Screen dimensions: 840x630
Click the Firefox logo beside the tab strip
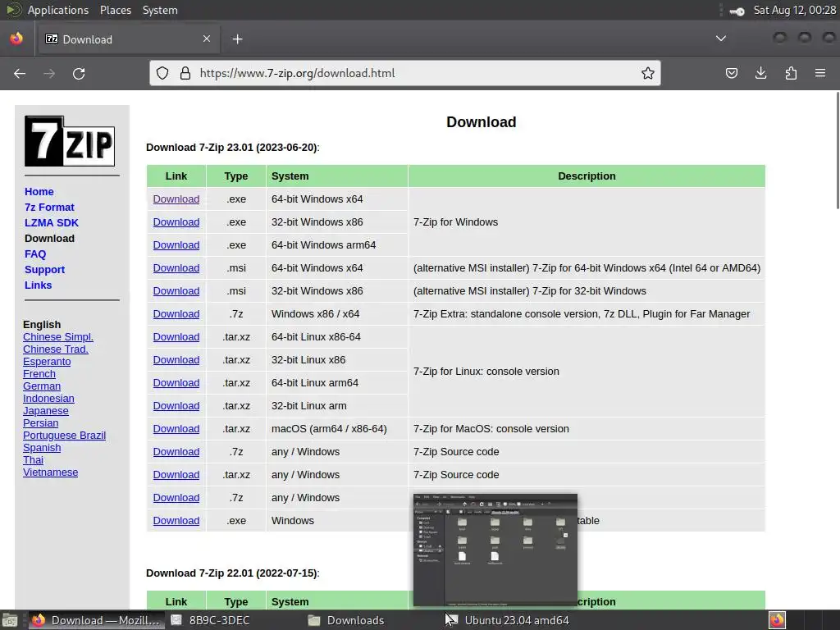click(16, 39)
